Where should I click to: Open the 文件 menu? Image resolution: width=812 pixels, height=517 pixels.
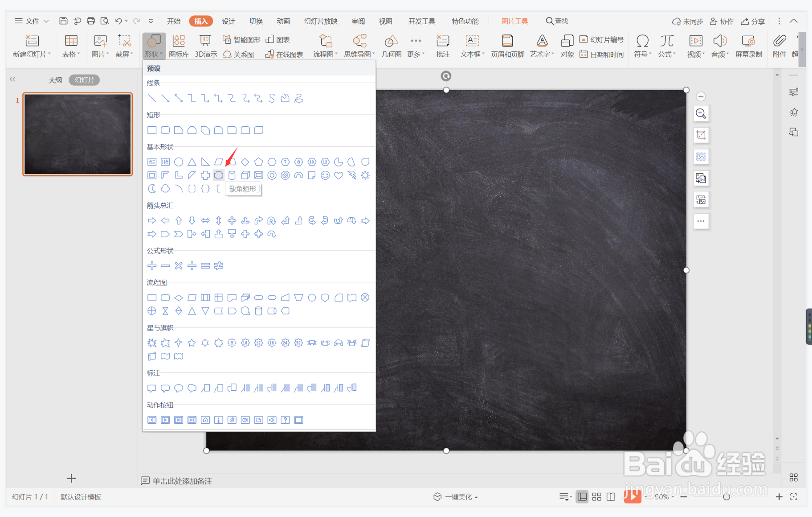(32, 21)
